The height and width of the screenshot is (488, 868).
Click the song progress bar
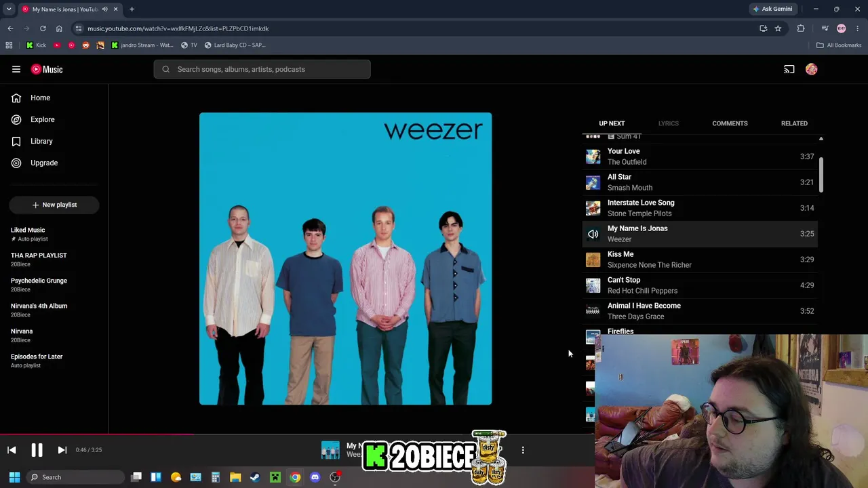pyautogui.click(x=297, y=434)
